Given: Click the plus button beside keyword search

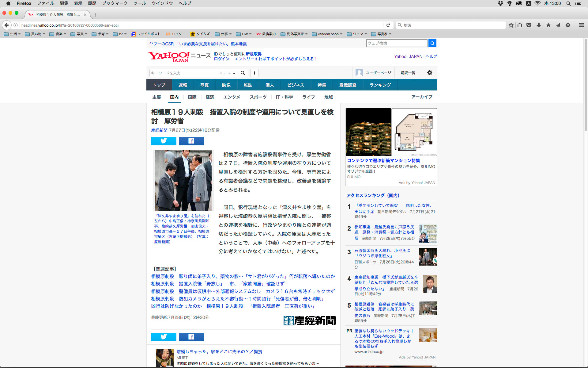Looking at the screenshot, I should point(254,73).
